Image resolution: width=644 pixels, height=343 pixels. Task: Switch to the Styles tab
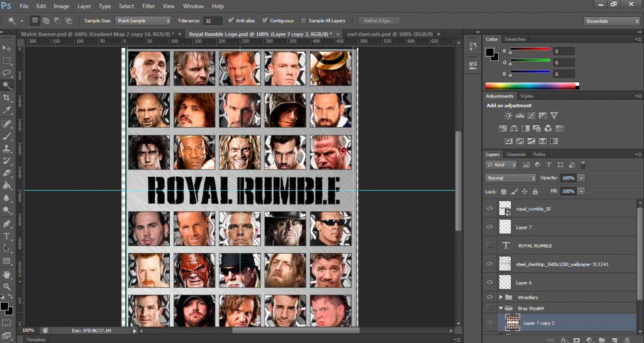pyautogui.click(x=526, y=96)
